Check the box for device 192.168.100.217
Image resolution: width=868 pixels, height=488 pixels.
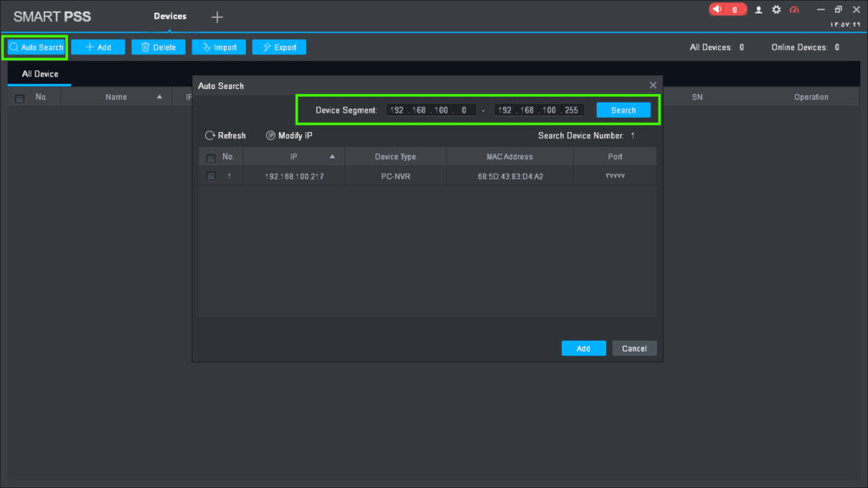211,176
